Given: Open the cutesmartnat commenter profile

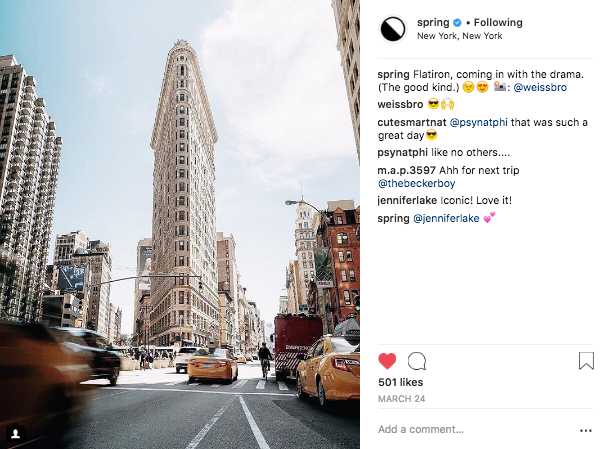Looking at the screenshot, I should (x=412, y=123).
